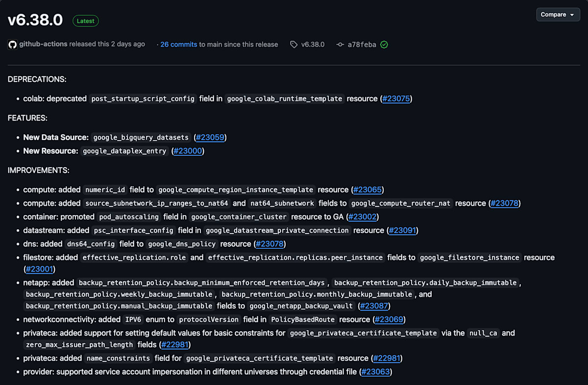Viewport: 588px width, 385px height.
Task: Open #23078 link in compute router nat row
Action: [x=504, y=203]
